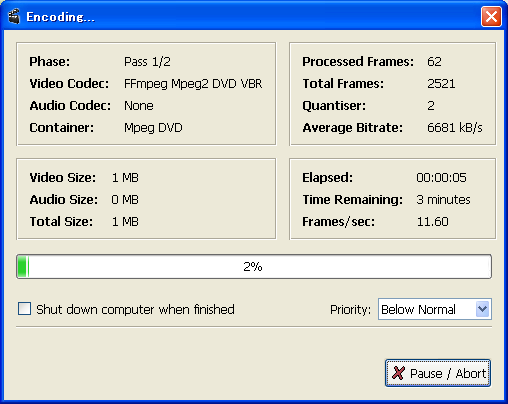The image size is (508, 404).
Task: Click the Time Remaining 3 minutes value
Action: pyautogui.click(x=443, y=200)
